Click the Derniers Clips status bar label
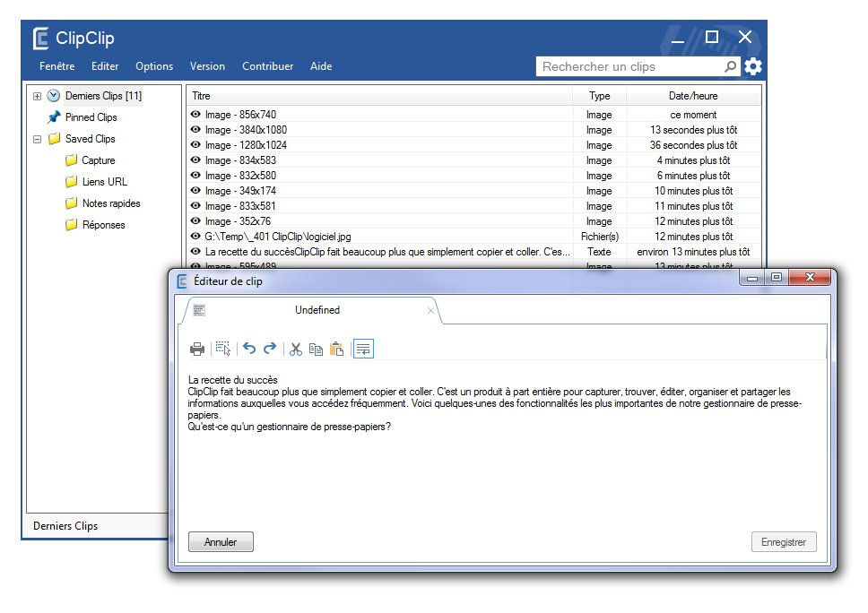Screen dimensions: 868x613 65,525
